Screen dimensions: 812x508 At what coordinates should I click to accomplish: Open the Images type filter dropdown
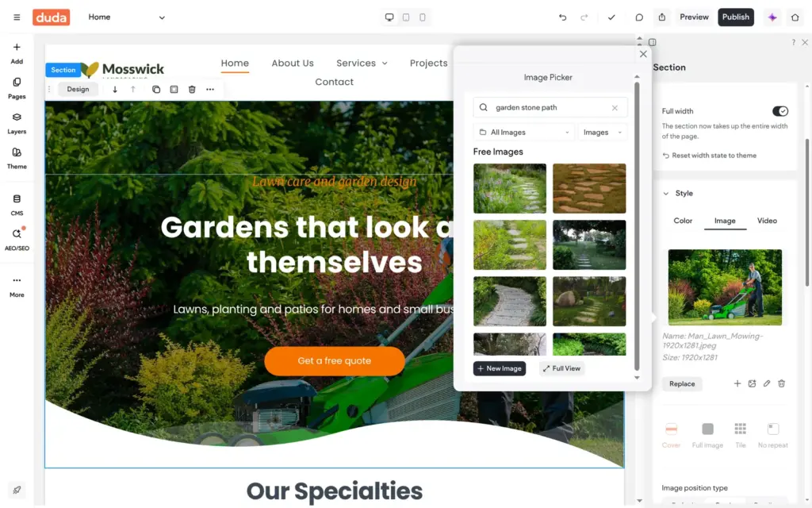[x=603, y=133]
